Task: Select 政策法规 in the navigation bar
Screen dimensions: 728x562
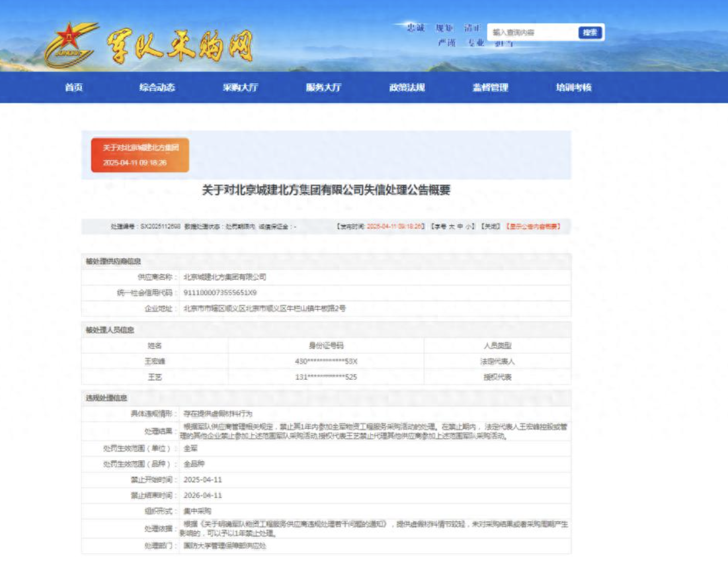Action: [407, 87]
